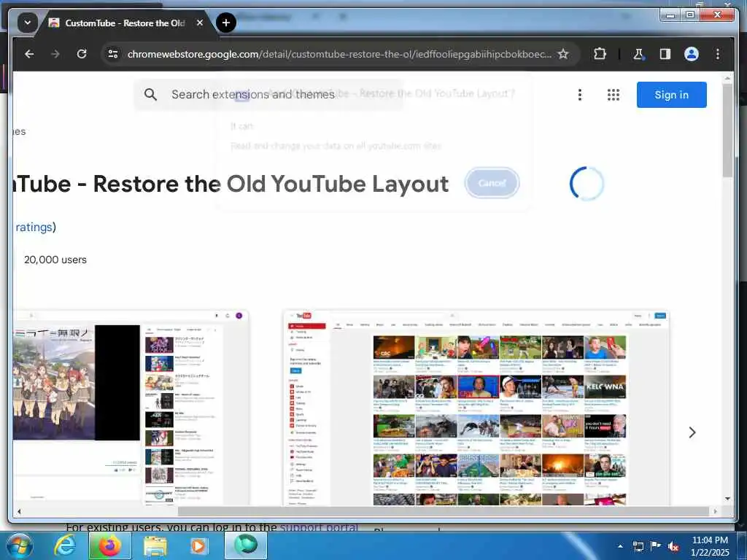Launch Internet Explorer from taskbar

pos(64,545)
